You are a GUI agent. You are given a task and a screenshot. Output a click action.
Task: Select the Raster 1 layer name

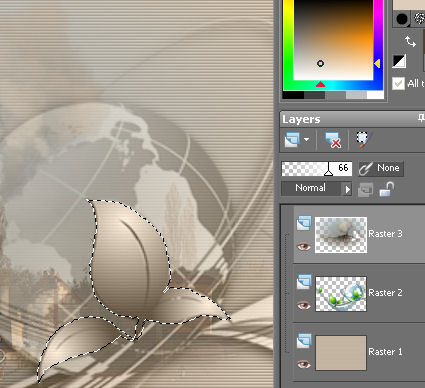pos(385,352)
